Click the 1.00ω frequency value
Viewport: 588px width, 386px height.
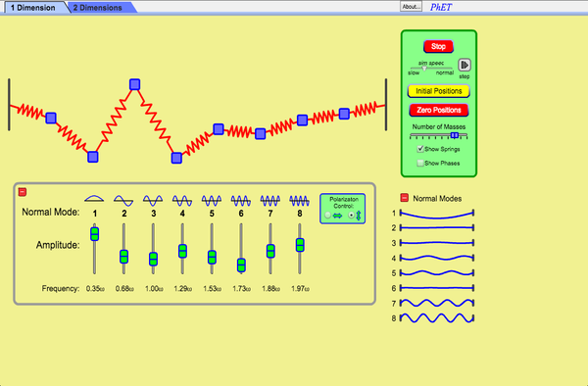tap(154, 289)
